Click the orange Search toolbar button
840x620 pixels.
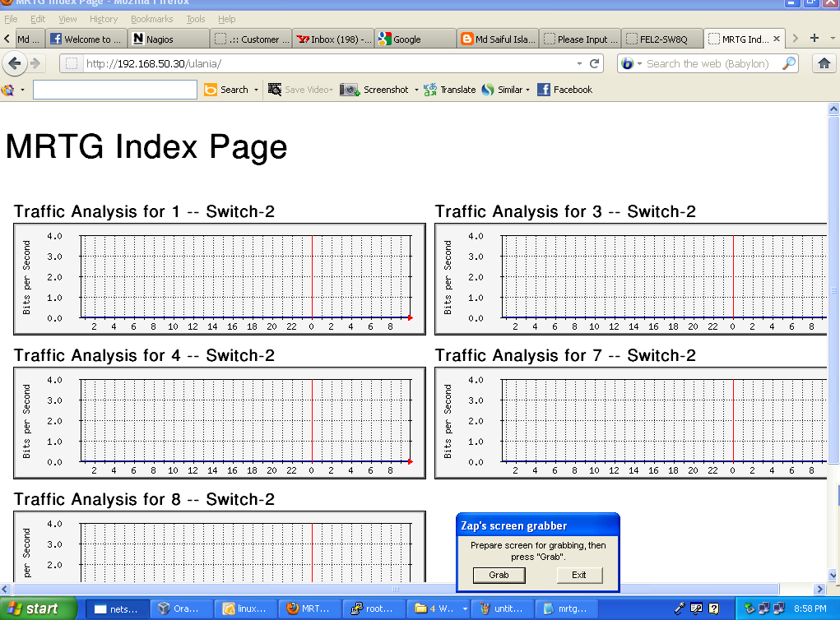226,90
